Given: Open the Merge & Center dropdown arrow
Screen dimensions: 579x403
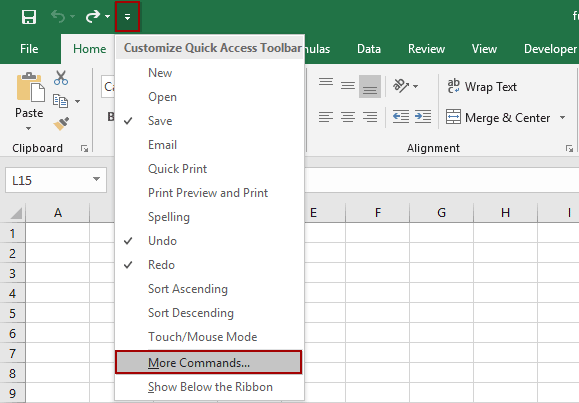Looking at the screenshot, I should pos(562,117).
